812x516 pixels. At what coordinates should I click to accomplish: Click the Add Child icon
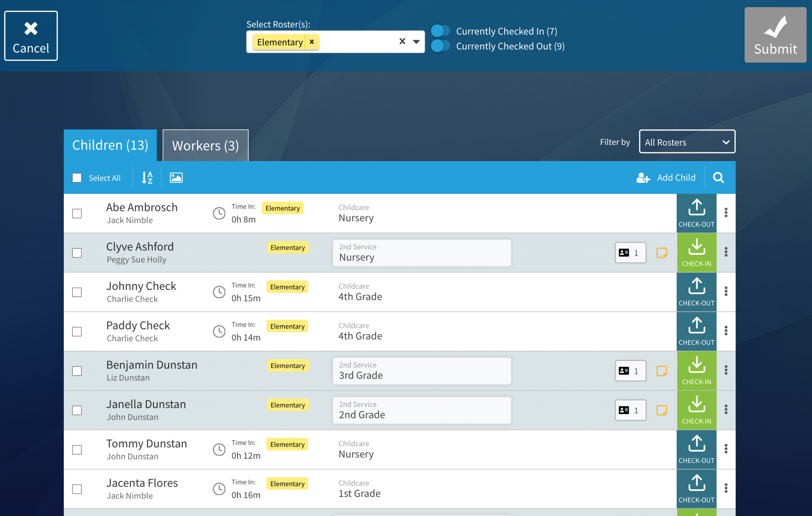pyautogui.click(x=643, y=178)
